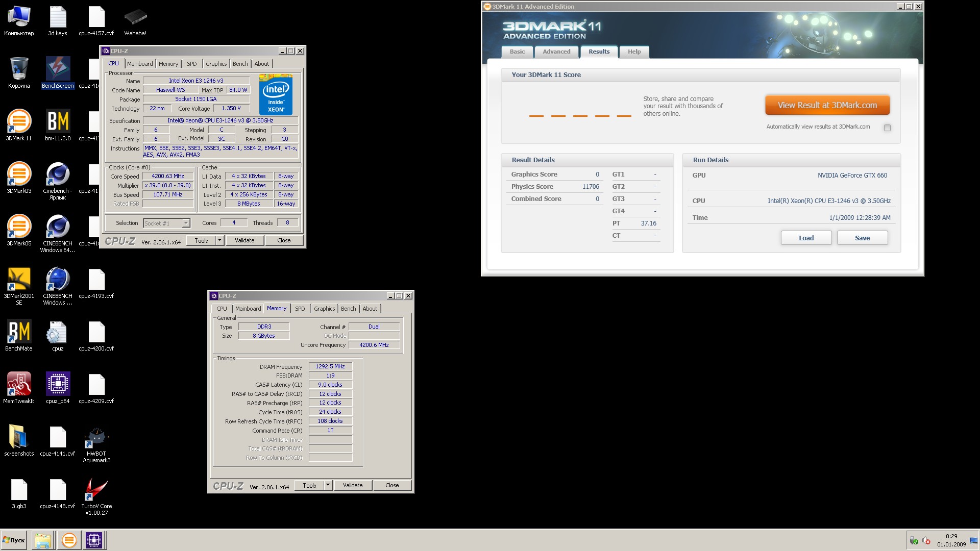Launch 3DMark2001 SE shortcut

[19, 286]
